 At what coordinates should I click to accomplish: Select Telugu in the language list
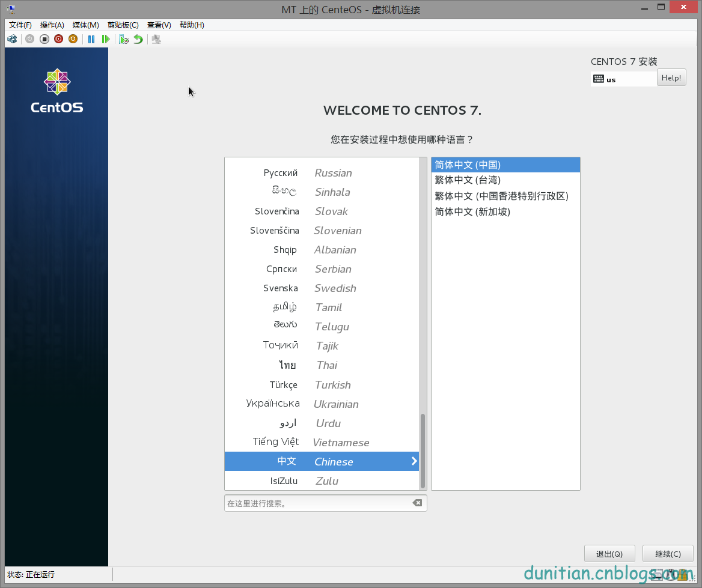(322, 327)
